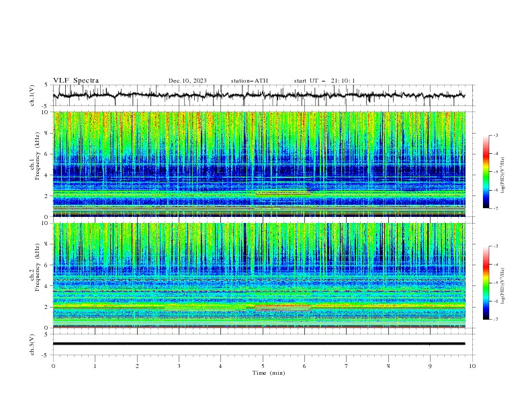The width and height of the screenshot is (532, 411).
Task: Select the "start UT = 21:10:1" text
Action: [324, 81]
